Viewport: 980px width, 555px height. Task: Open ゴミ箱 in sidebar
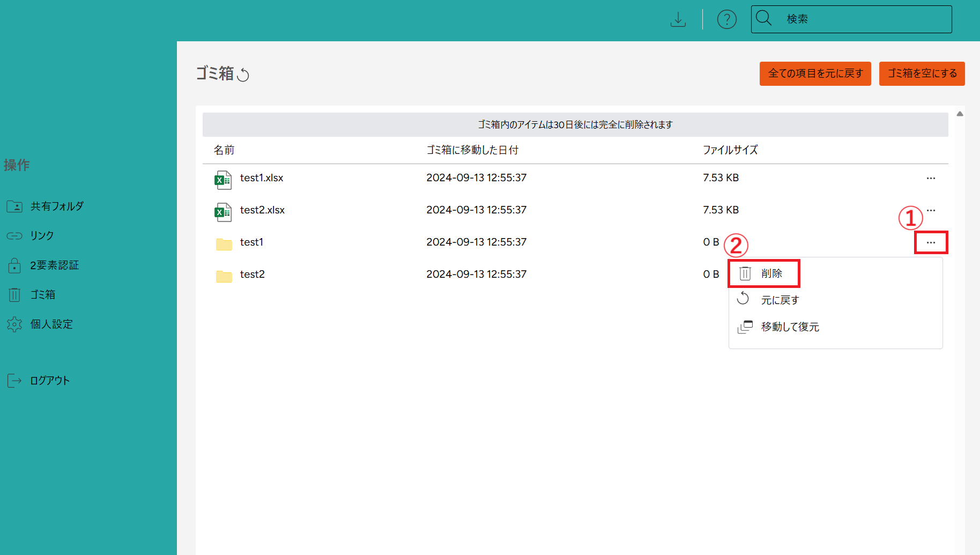(43, 295)
